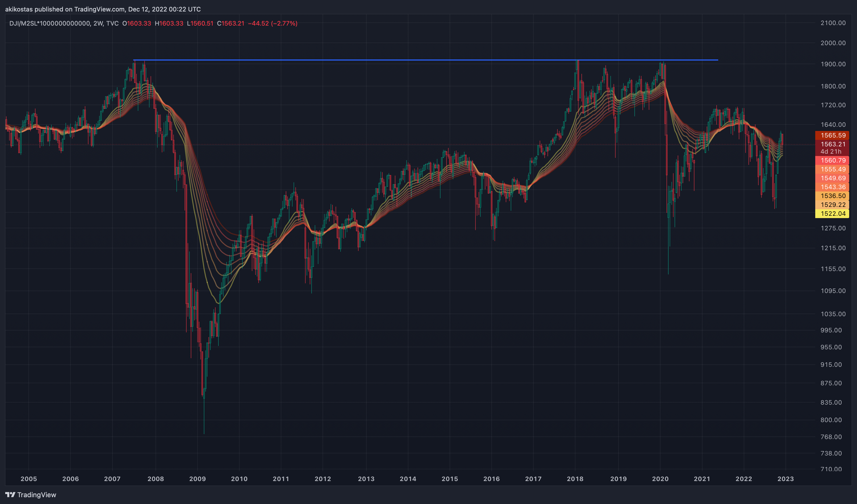
Task: Click the 1035.00 price axis label
Action: point(833,314)
